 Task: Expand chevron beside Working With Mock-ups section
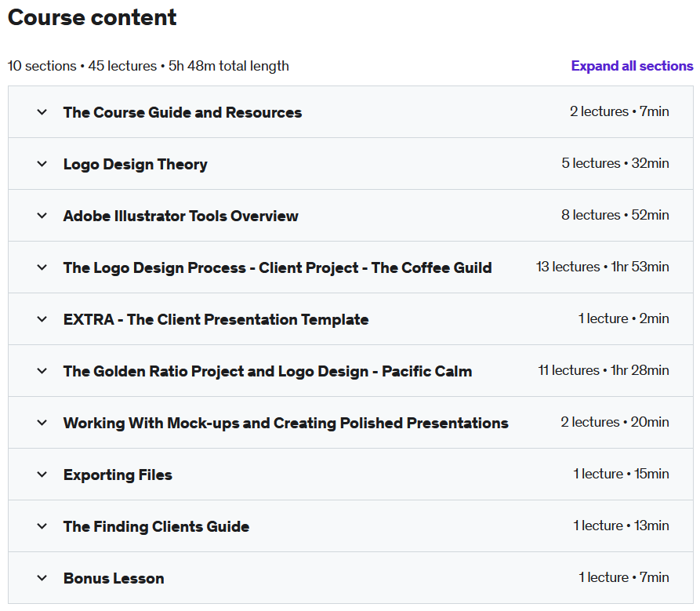click(42, 423)
